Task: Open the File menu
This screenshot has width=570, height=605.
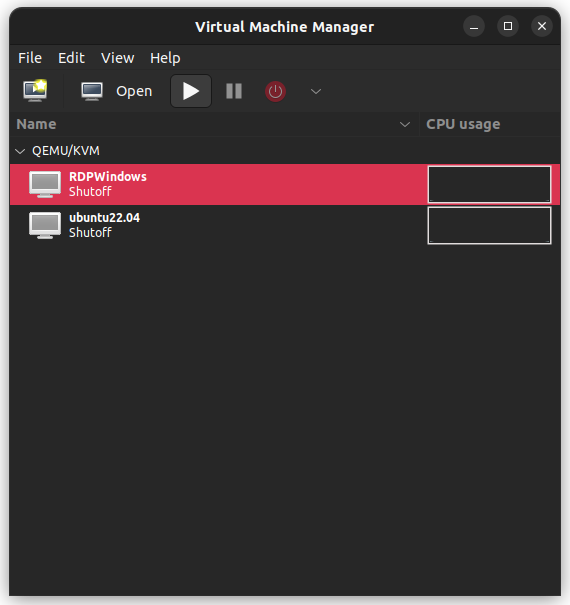Action: (x=30, y=58)
